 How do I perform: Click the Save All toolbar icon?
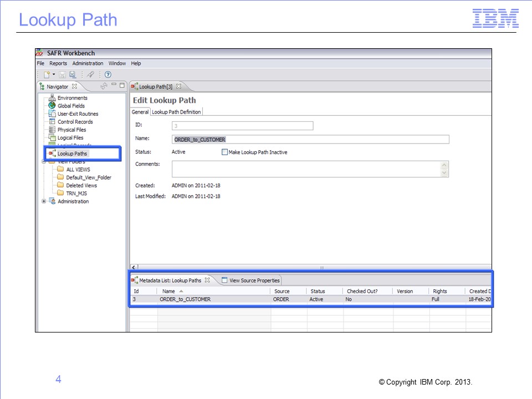tap(73, 75)
